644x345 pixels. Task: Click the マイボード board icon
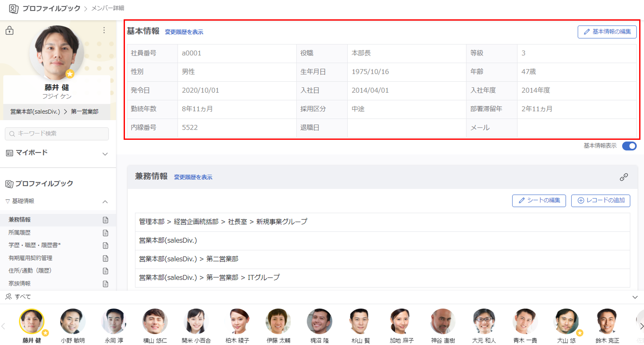(9, 153)
